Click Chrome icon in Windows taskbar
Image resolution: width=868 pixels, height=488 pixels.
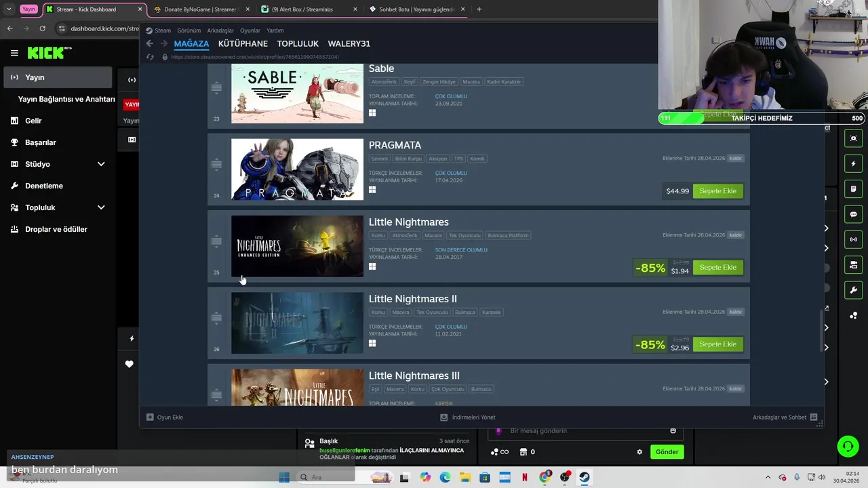tap(545, 477)
